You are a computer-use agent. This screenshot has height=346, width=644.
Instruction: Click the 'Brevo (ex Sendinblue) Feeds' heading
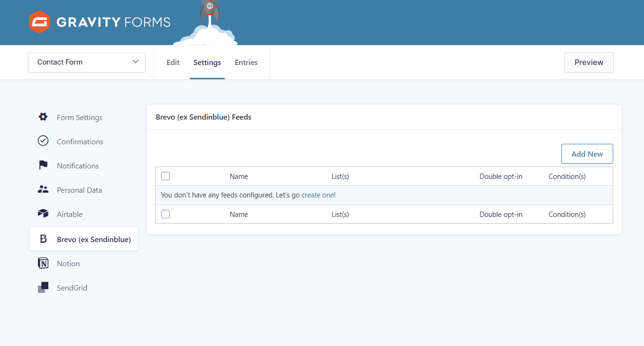[203, 117]
